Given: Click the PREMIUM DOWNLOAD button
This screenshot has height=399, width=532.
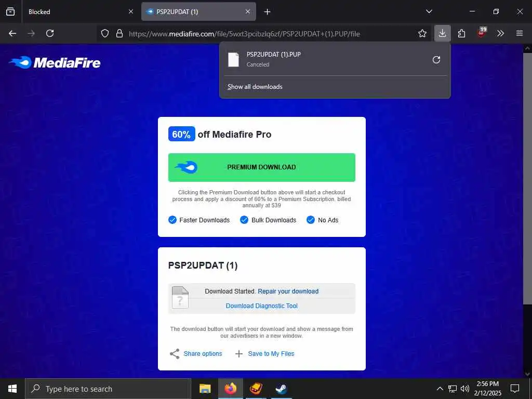Looking at the screenshot, I should (262, 167).
